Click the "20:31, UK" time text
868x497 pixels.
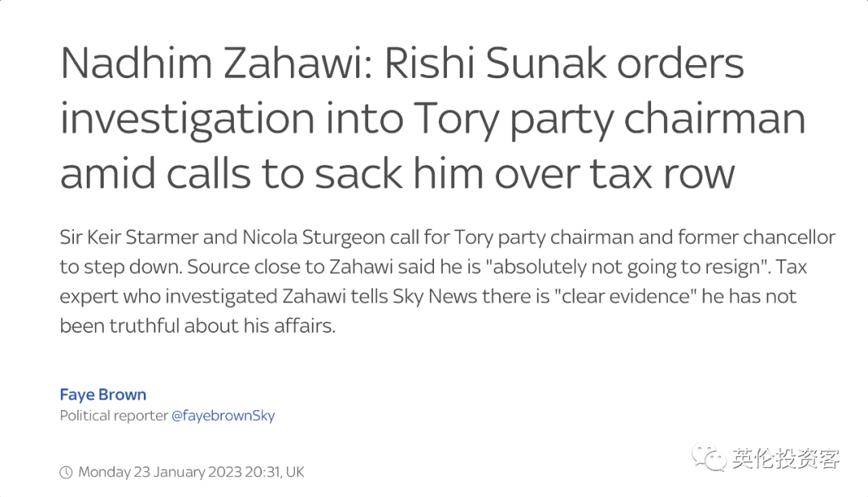tap(275, 472)
